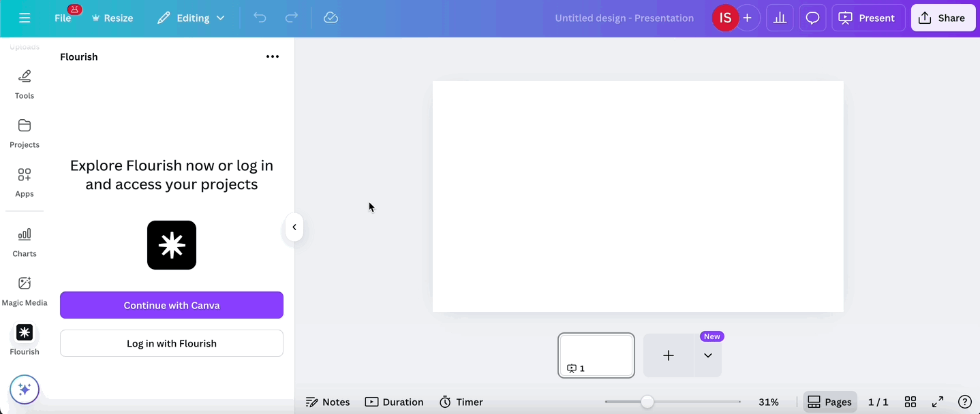This screenshot has width=980, height=414.
Task: Redo the last action
Action: (291, 18)
